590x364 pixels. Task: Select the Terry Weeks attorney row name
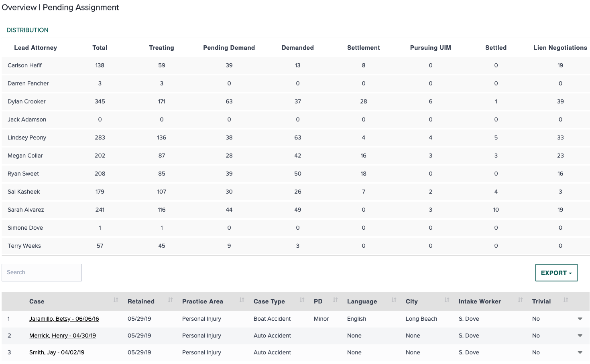(x=24, y=246)
